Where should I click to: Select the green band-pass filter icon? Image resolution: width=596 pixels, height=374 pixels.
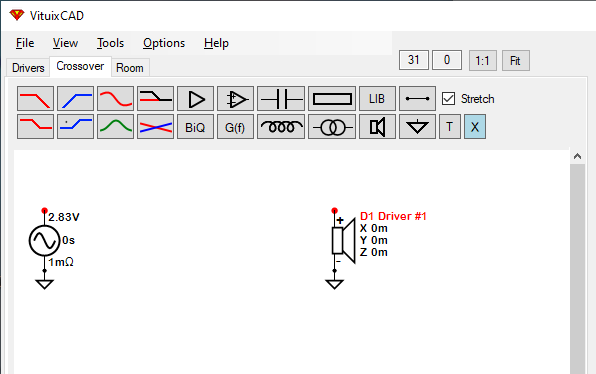pos(115,127)
